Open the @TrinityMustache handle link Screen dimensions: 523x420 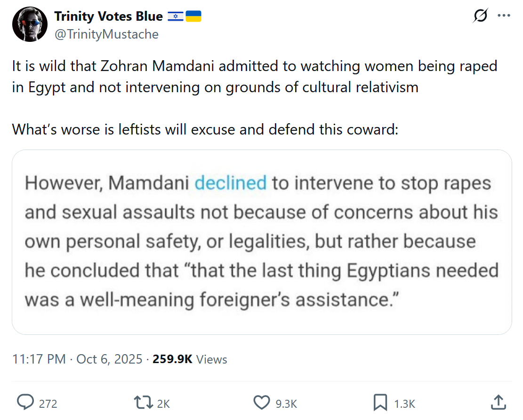[x=106, y=34]
